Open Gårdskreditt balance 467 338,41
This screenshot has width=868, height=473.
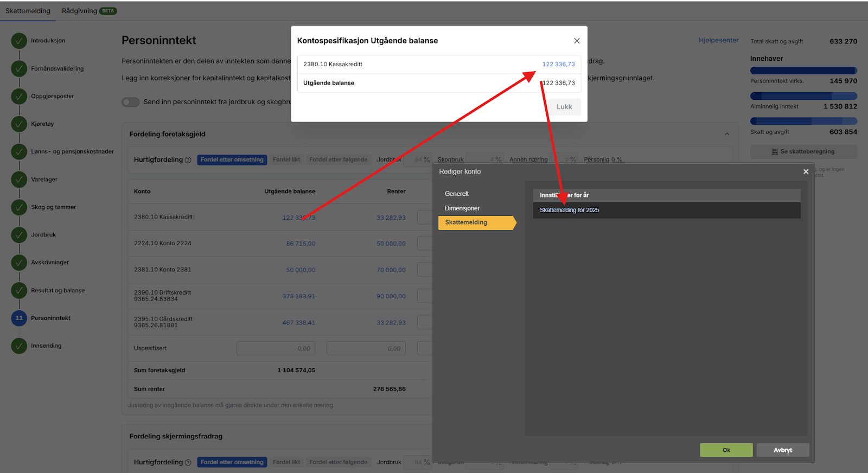298,323
